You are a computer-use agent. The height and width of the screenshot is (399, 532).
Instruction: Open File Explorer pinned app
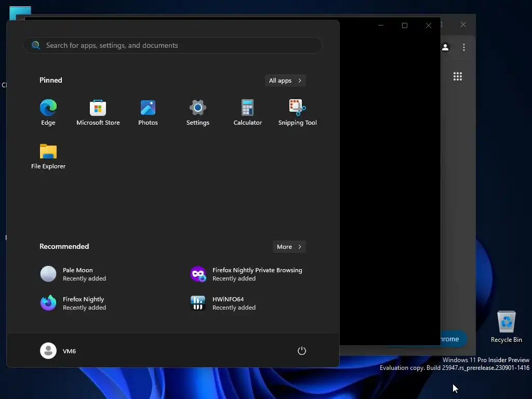(48, 156)
